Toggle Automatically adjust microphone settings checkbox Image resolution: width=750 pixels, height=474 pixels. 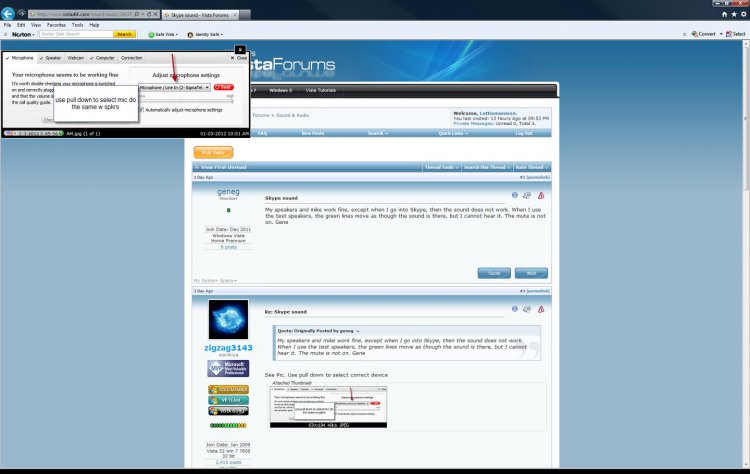142,110
